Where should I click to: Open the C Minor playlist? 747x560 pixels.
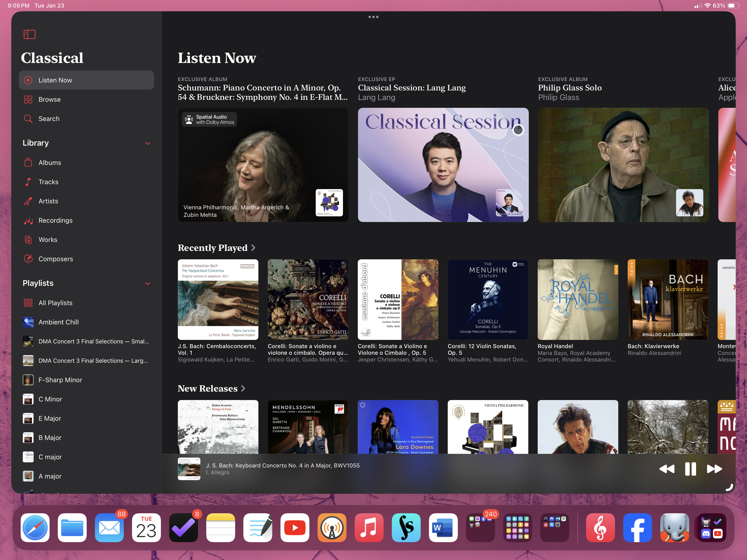pos(86,399)
